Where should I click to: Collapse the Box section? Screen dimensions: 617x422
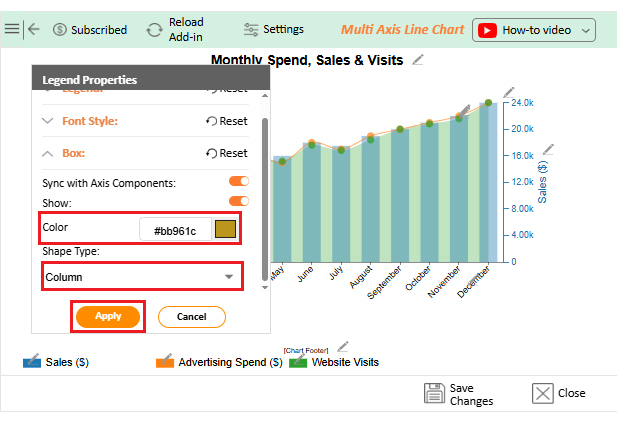[48, 153]
